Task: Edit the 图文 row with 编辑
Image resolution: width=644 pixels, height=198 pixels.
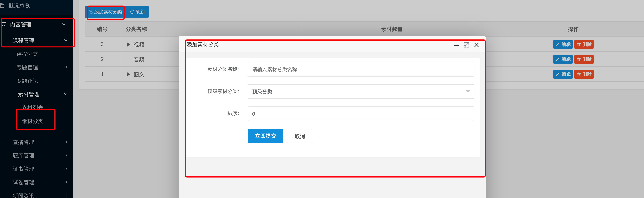Action: (x=563, y=74)
